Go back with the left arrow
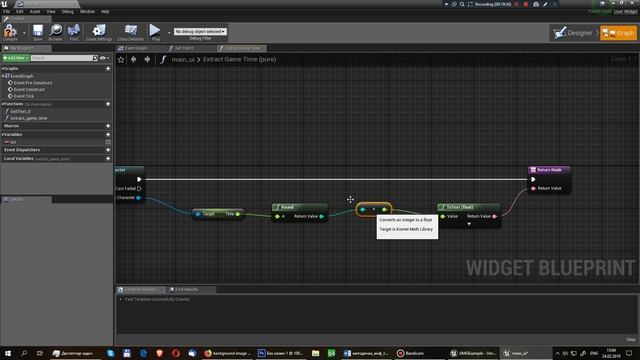640x360 pixels. 133,60
